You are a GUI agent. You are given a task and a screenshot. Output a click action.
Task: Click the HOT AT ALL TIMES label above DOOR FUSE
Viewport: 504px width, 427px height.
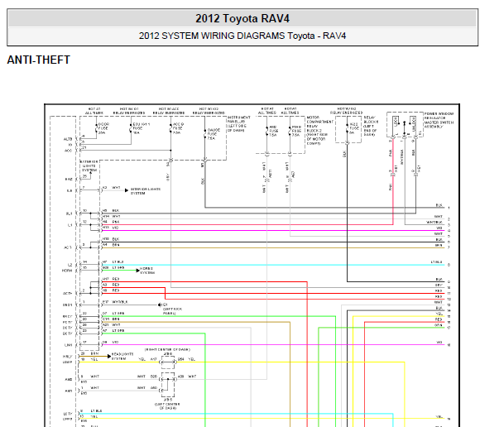tap(94, 111)
